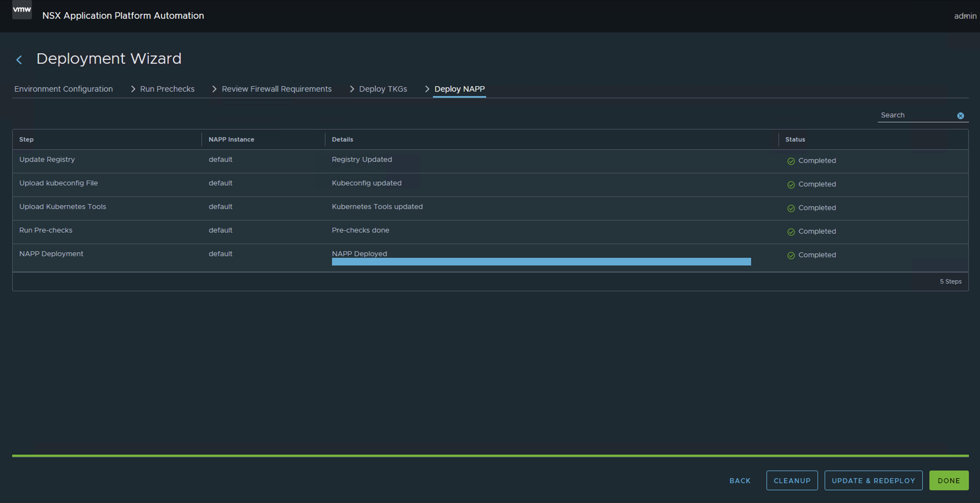Click 'Registry Updated' details text
The width and height of the screenshot is (980, 503).
(x=362, y=160)
